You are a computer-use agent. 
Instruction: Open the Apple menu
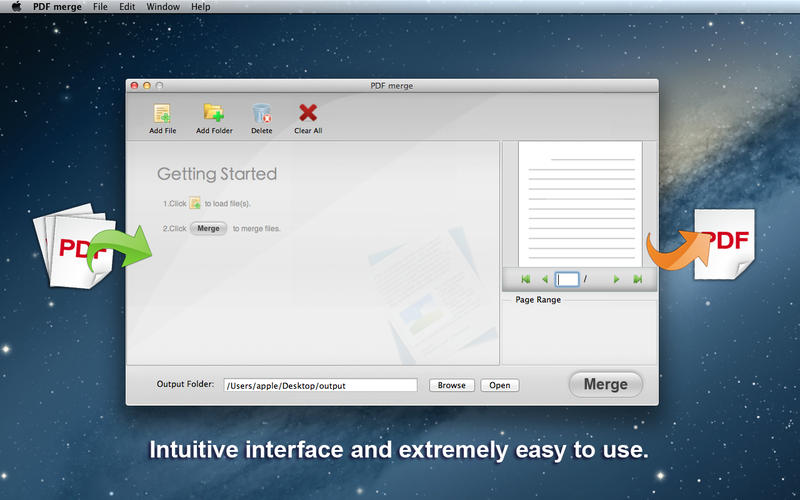(15, 7)
